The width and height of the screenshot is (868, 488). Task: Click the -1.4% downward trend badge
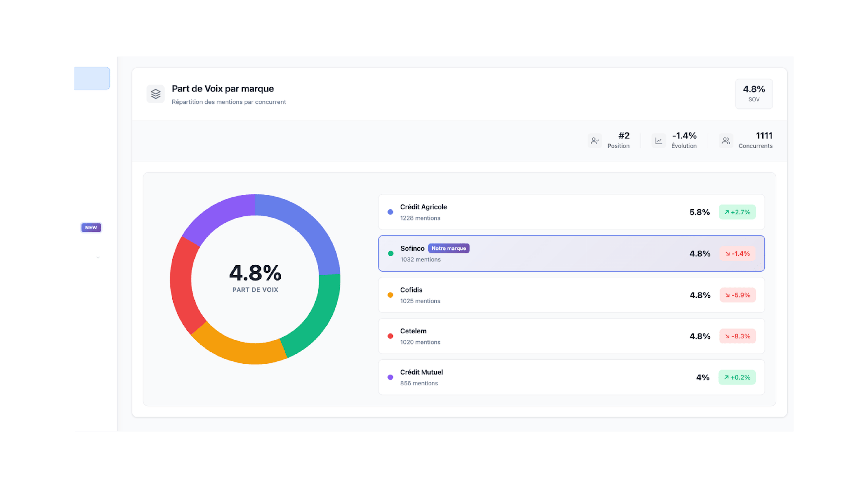click(737, 253)
